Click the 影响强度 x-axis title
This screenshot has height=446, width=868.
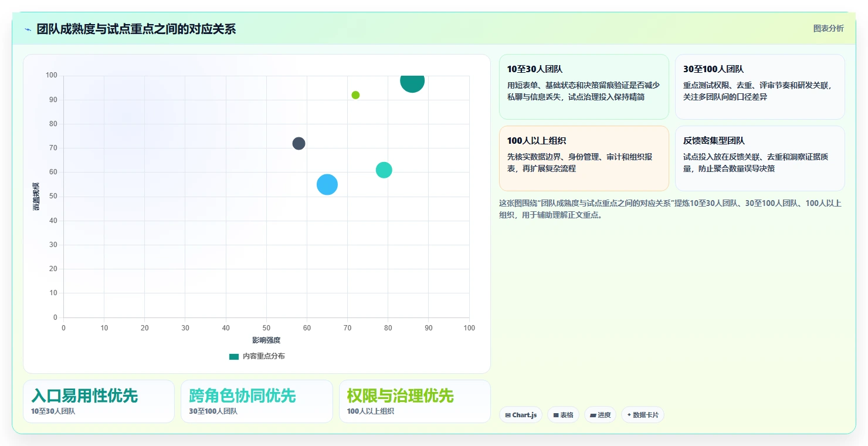(x=266, y=340)
